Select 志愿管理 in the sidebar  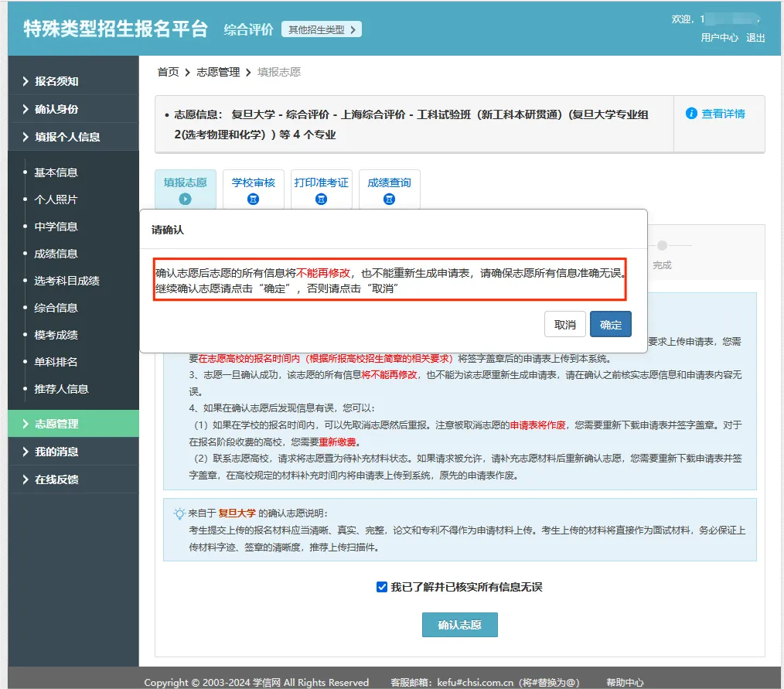(x=56, y=424)
